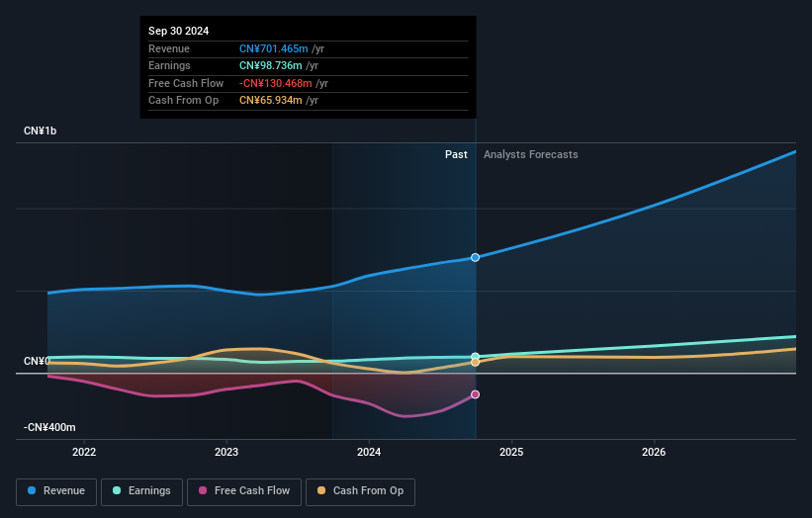The image size is (812, 518).
Task: Click the -CN¥130.468m free cash flow value
Action: 276,83
